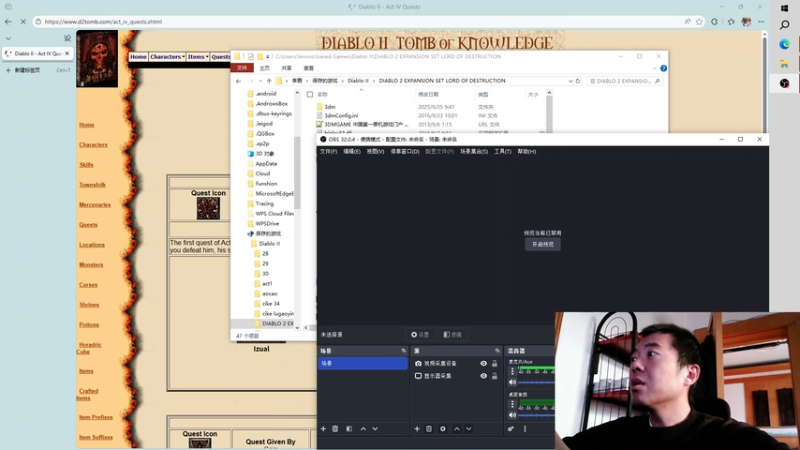Pop out the OBS sources dock

[497, 351]
